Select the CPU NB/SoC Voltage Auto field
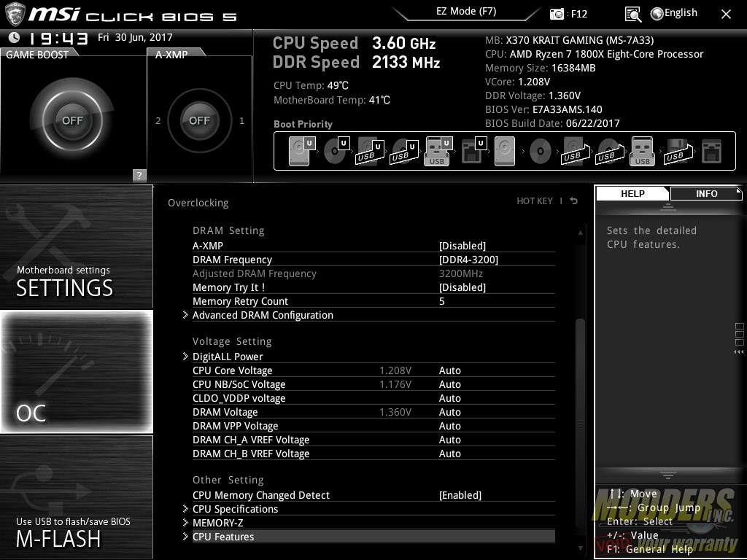 (x=449, y=384)
